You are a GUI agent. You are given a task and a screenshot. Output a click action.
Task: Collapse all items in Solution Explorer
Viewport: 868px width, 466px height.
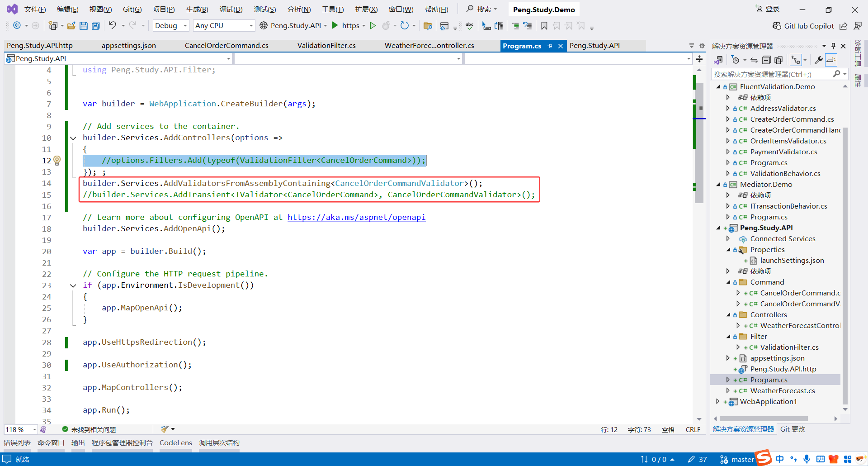click(766, 60)
